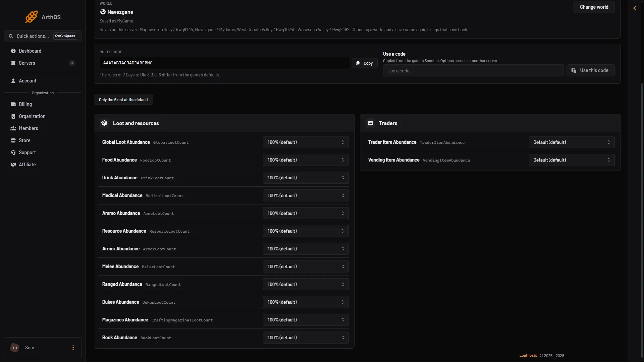Click the Members people icon
Viewport: 644px width, 362px height.
[13, 128]
